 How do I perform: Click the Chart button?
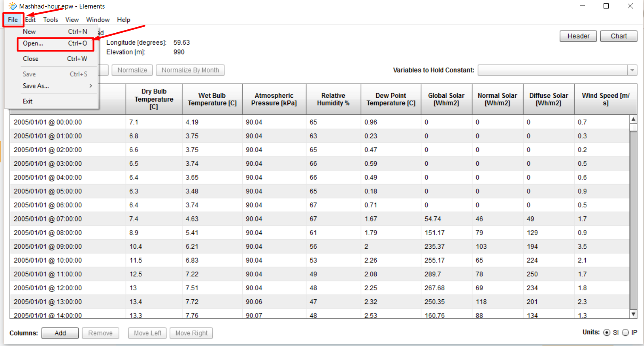tap(618, 36)
